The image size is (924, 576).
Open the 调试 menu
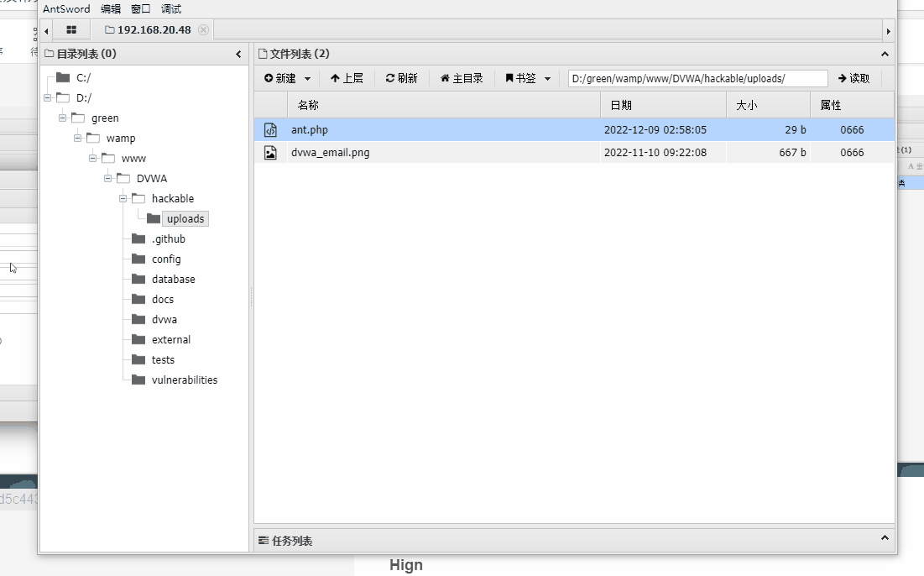point(171,9)
